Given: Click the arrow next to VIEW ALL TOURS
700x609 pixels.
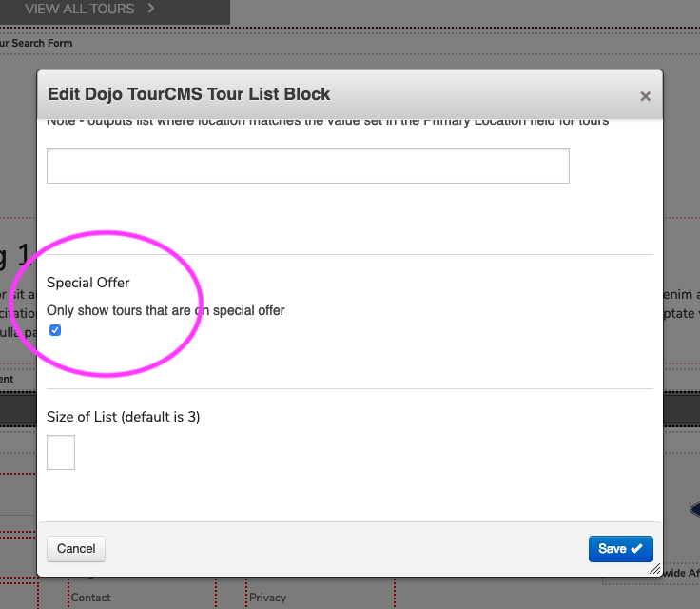Looking at the screenshot, I should (x=151, y=9).
